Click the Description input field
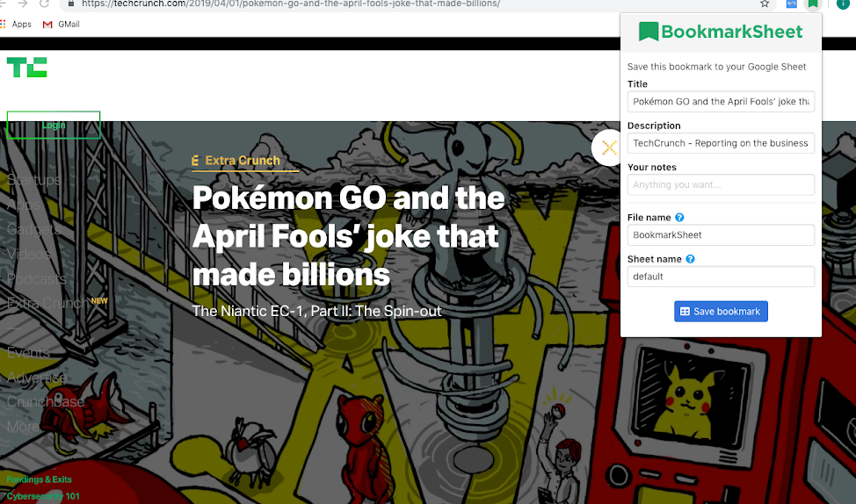856x504 pixels. (721, 143)
